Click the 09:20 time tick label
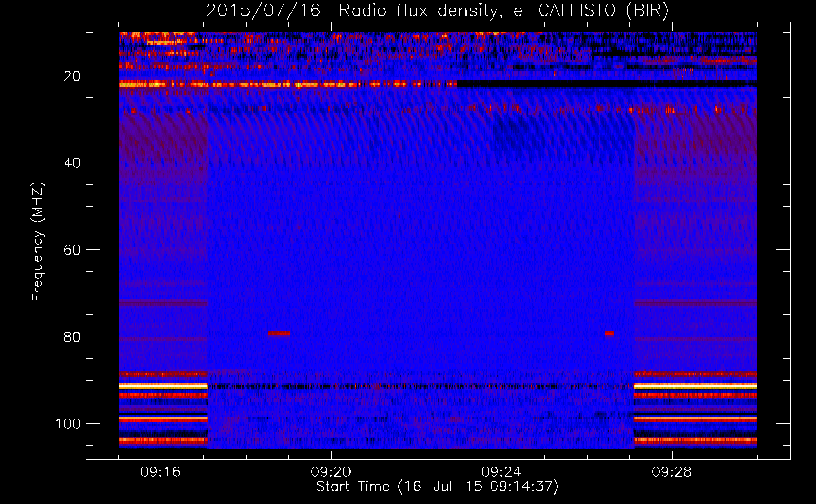816x504 pixels. point(331,472)
